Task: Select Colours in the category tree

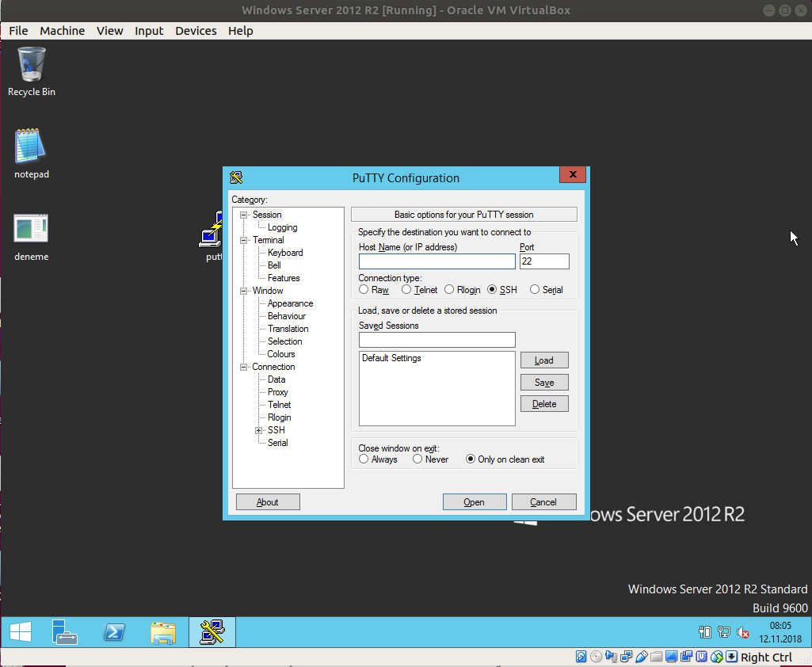Action: pos(281,354)
